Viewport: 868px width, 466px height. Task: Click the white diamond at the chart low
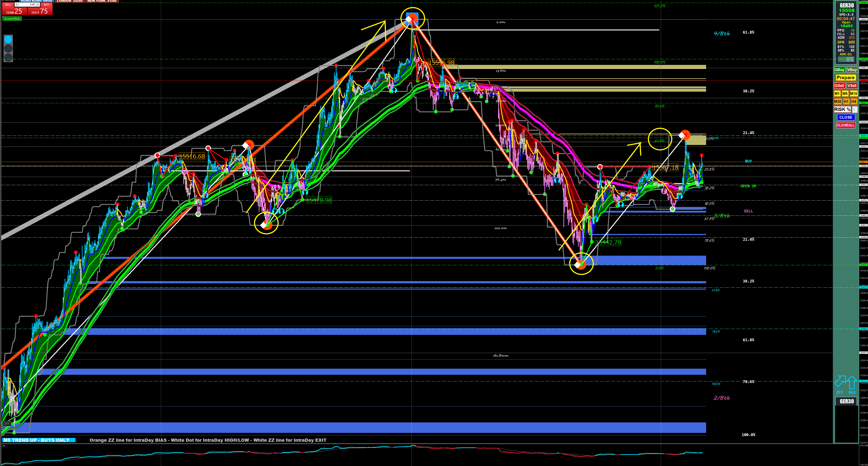click(x=577, y=265)
